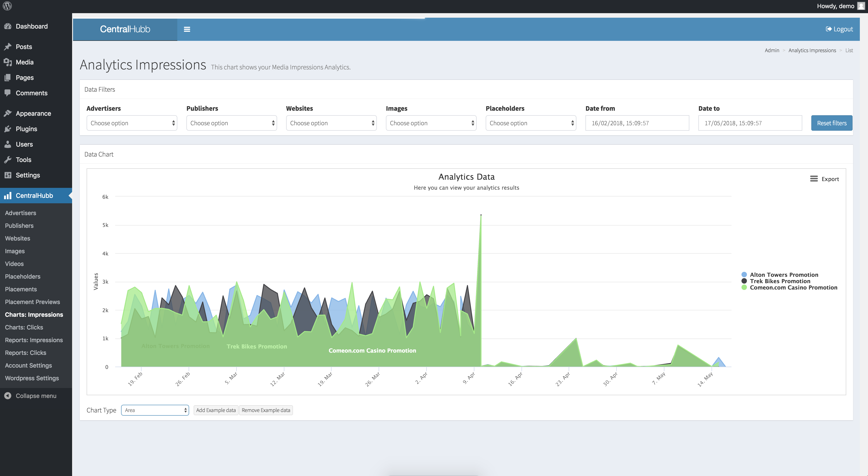Open Reports: Impressions submenu item
The image size is (868, 476).
click(34, 340)
